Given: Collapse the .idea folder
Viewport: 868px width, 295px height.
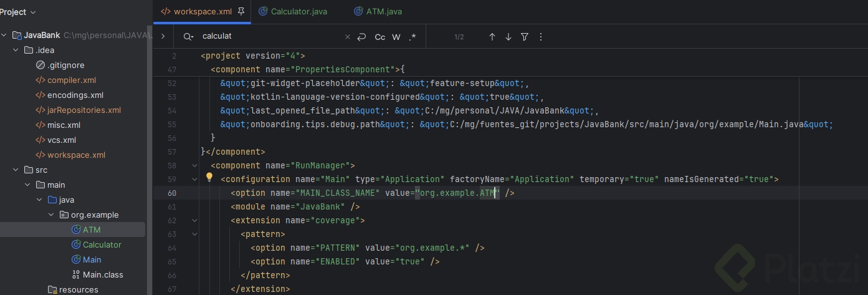Looking at the screenshot, I should click(16, 50).
